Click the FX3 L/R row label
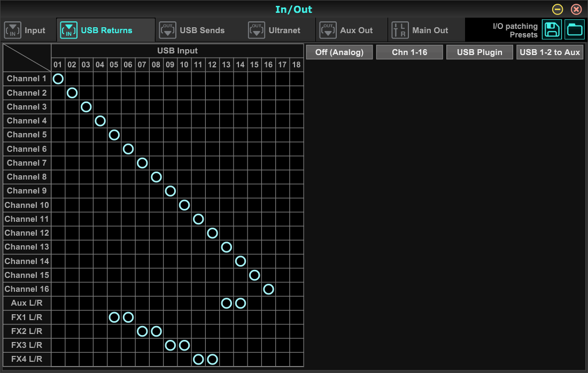This screenshot has width=588, height=373. pos(27,345)
